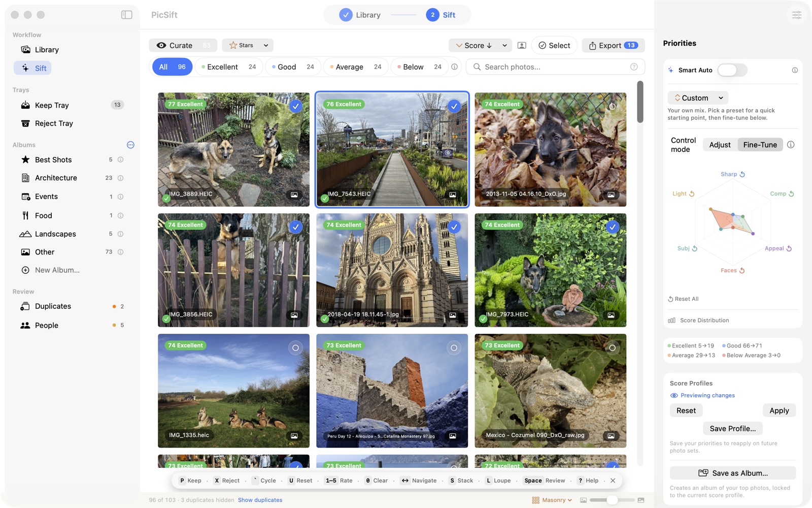Click the people view icon beside Score
This screenshot has height=508, width=812.
[x=522, y=45]
